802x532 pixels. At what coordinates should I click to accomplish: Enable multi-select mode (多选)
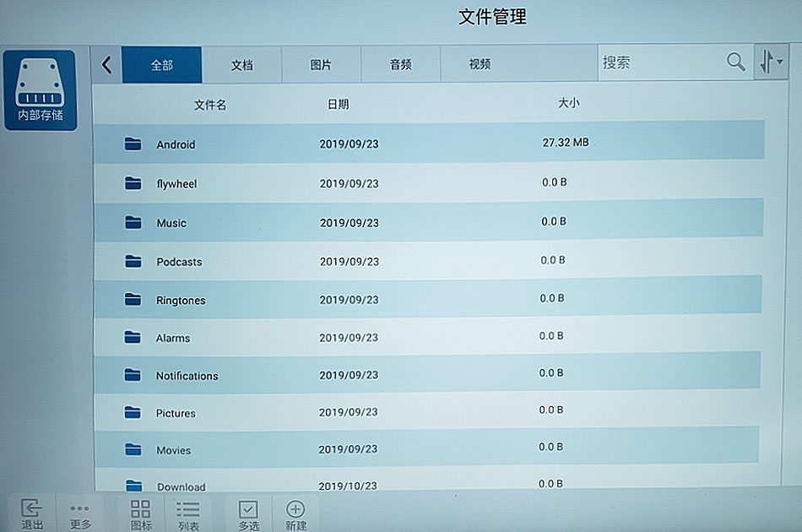248,513
